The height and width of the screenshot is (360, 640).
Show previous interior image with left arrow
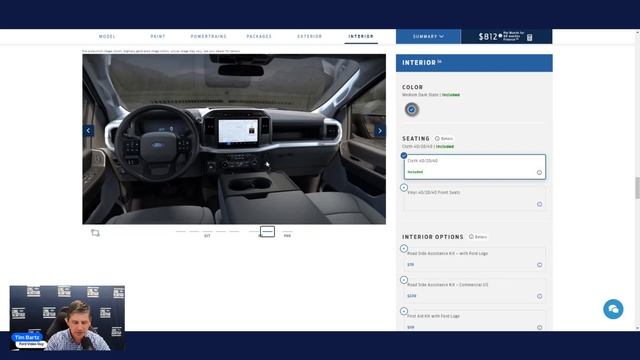(x=88, y=131)
